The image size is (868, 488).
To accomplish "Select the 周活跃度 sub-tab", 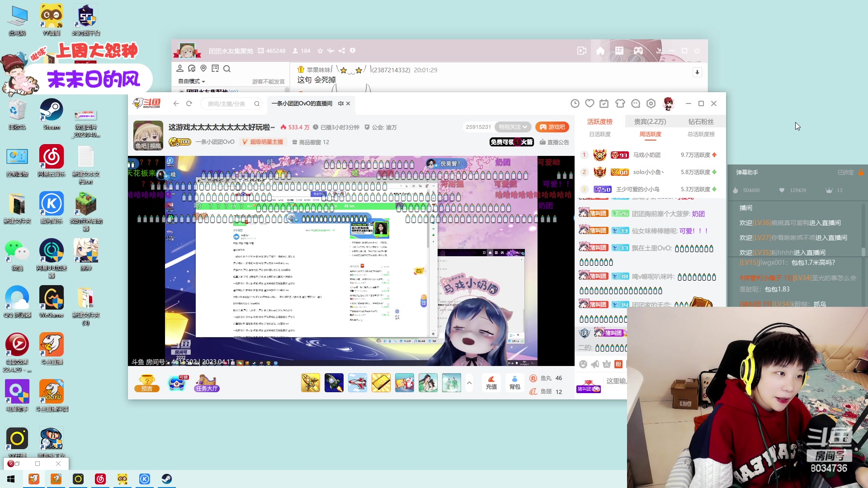I will 650,134.
